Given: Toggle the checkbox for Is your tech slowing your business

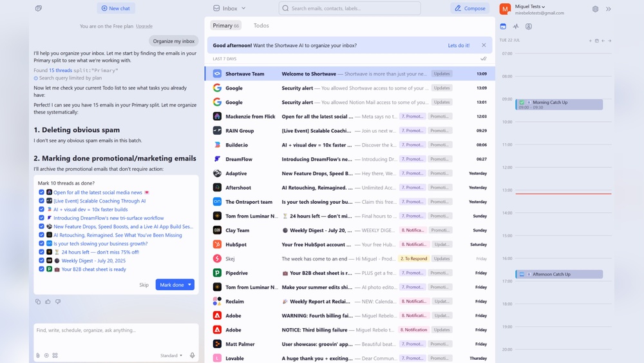Looking at the screenshot, I should pos(42,244).
